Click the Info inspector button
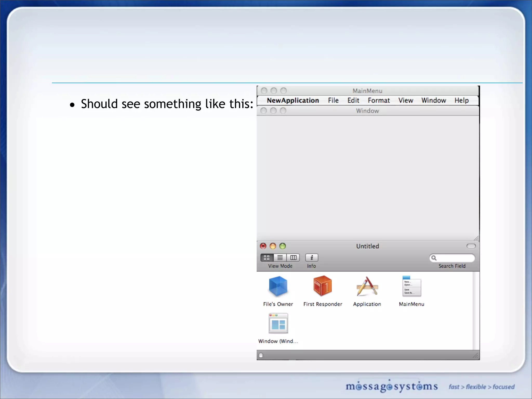 click(x=311, y=258)
